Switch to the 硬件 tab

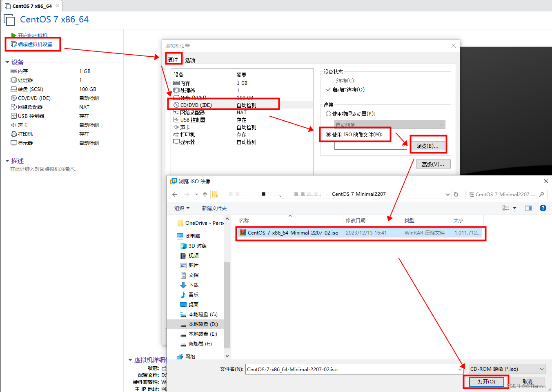point(174,60)
